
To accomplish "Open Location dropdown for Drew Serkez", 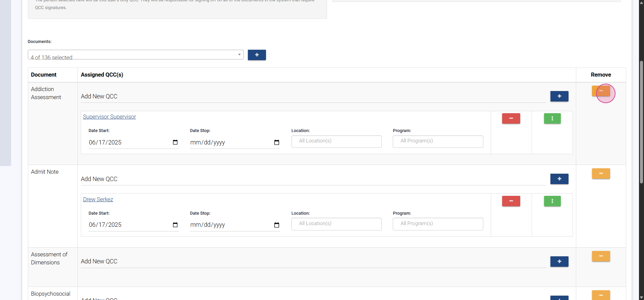I will tap(336, 224).
